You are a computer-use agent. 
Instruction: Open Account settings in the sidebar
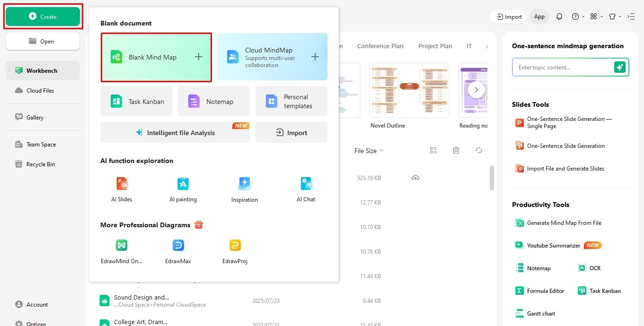pyautogui.click(x=43, y=304)
